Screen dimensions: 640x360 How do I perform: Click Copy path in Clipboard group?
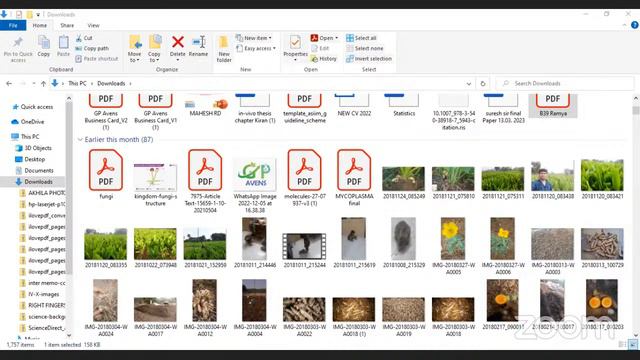coord(92,48)
